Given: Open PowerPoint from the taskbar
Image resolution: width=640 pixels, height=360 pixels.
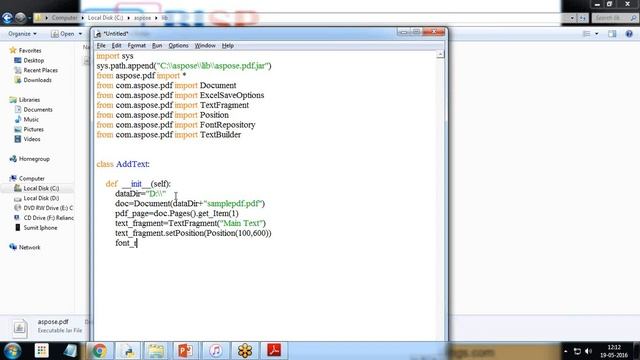Looking at the screenshot, I should tap(185, 351).
